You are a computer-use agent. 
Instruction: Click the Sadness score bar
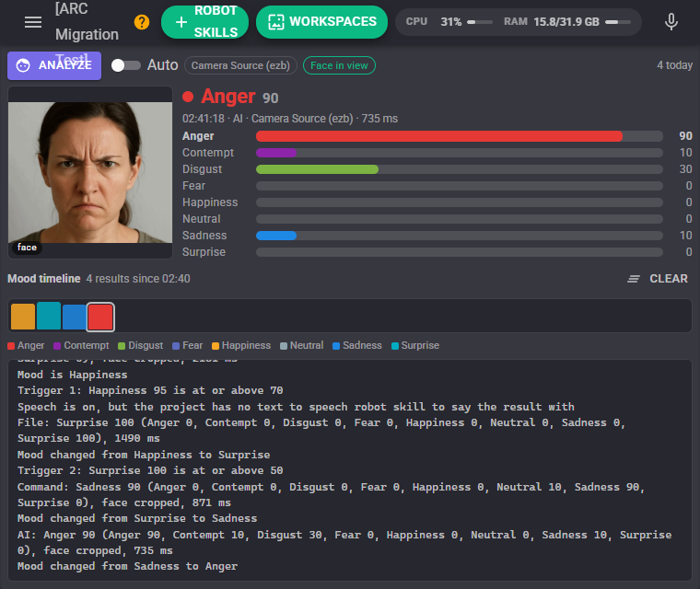tap(460, 236)
